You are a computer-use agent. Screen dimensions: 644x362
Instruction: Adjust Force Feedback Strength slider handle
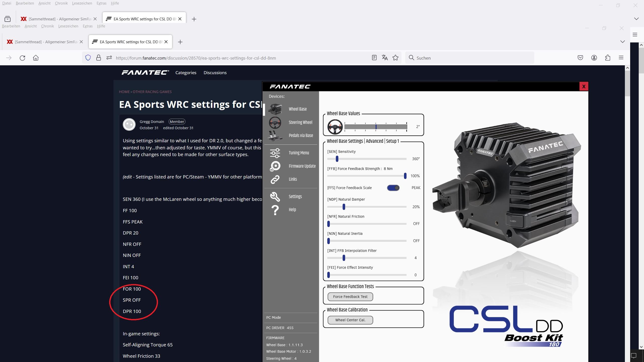(405, 176)
